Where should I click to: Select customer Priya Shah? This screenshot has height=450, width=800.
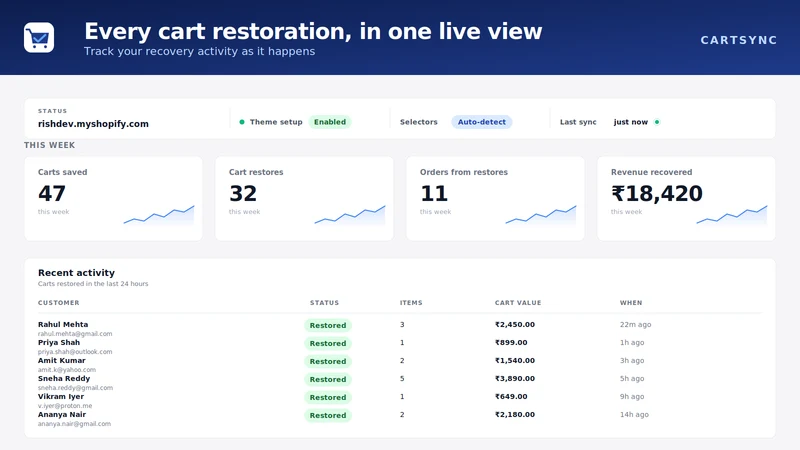tap(59, 342)
